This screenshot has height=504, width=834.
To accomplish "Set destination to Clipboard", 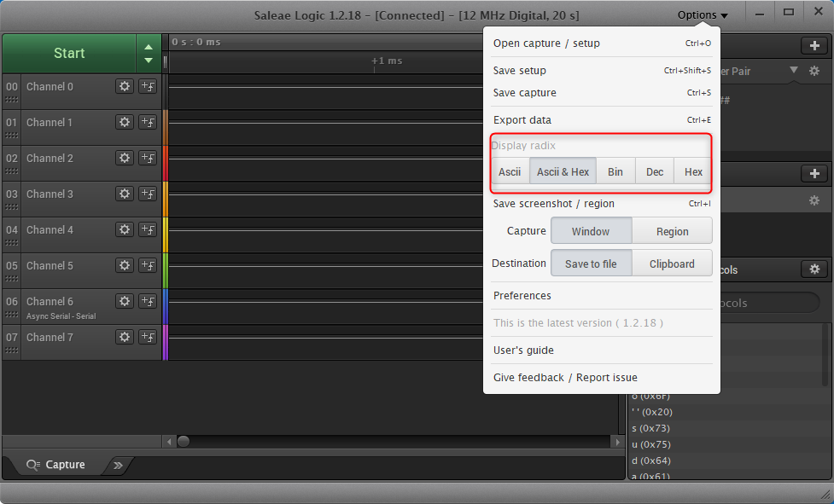I will point(673,264).
